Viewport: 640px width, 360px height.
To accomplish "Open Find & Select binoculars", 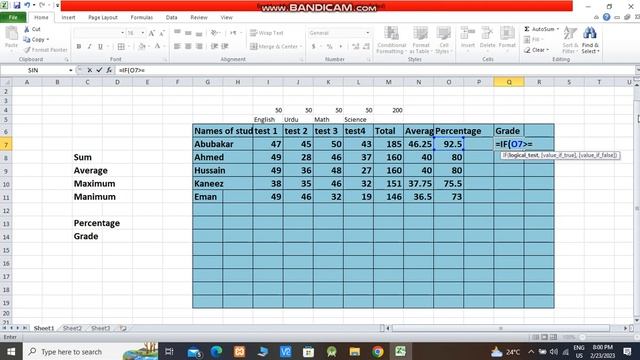I will tap(590, 40).
